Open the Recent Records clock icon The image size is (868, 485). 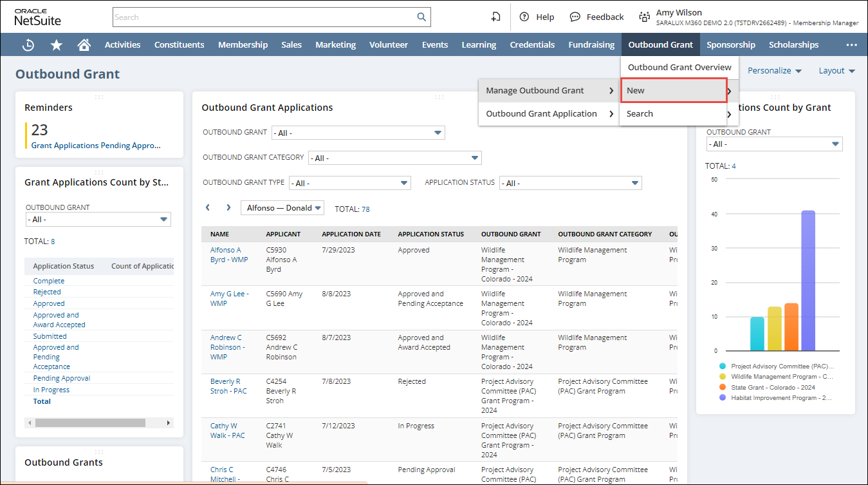(x=28, y=45)
